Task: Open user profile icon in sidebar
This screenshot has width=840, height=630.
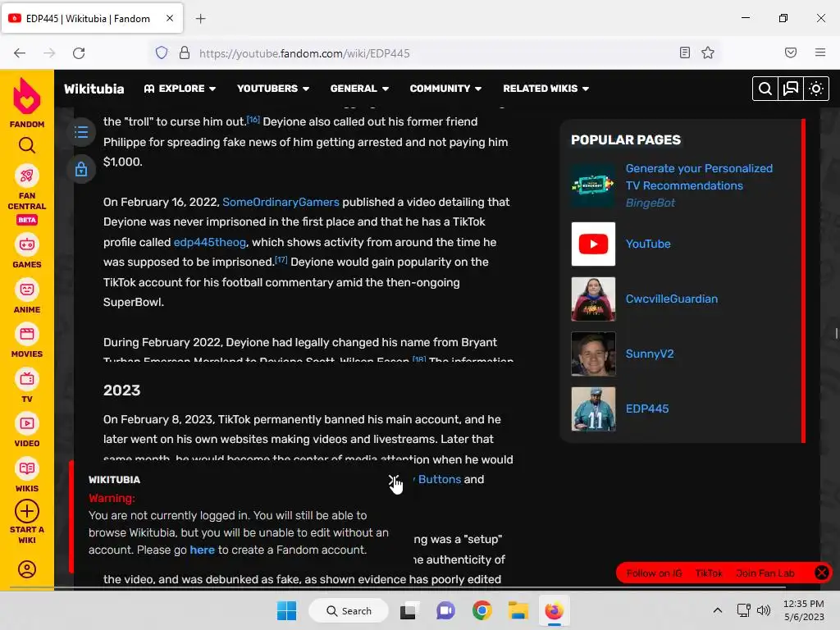Action: [27, 569]
